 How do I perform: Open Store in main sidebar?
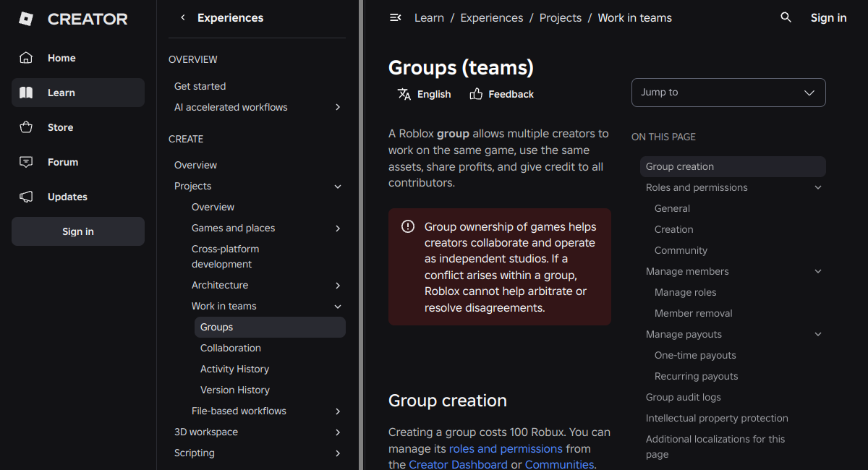[x=78, y=127]
